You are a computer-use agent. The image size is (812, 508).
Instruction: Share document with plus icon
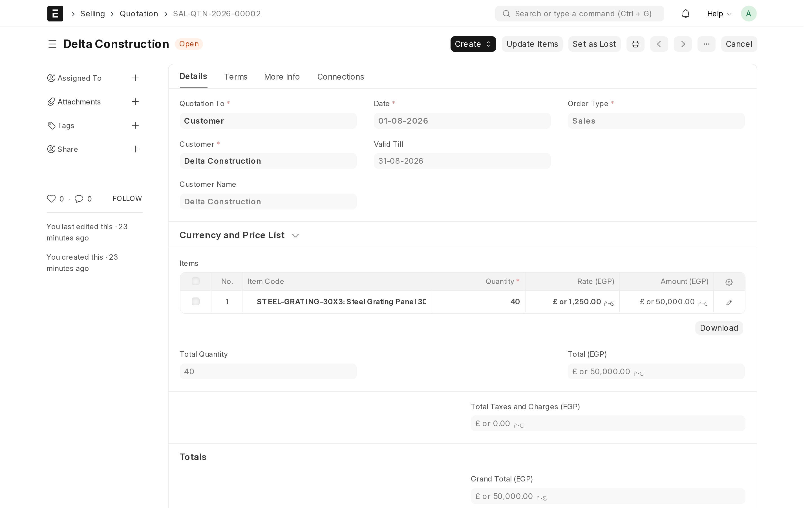pyautogui.click(x=135, y=149)
